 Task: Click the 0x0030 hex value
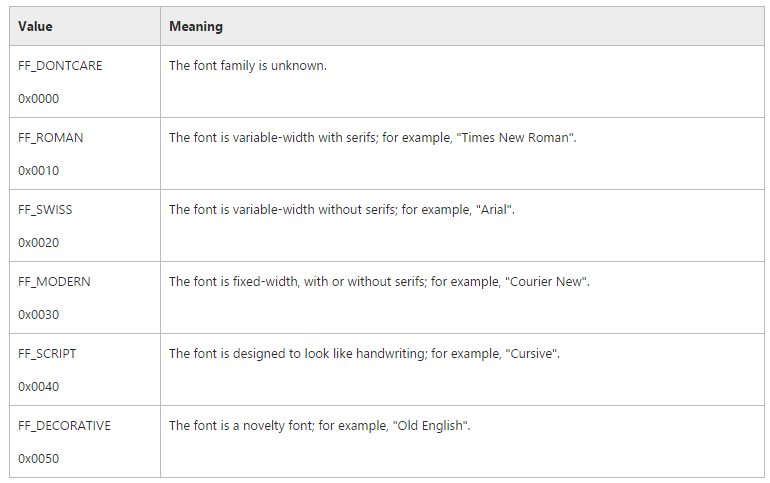(39, 315)
